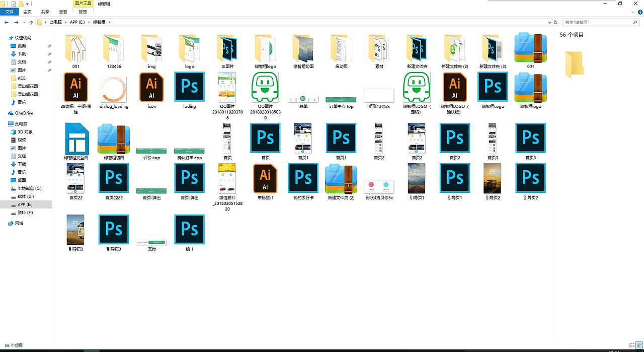Open 网络 in the navigation pane

[x=16, y=223]
